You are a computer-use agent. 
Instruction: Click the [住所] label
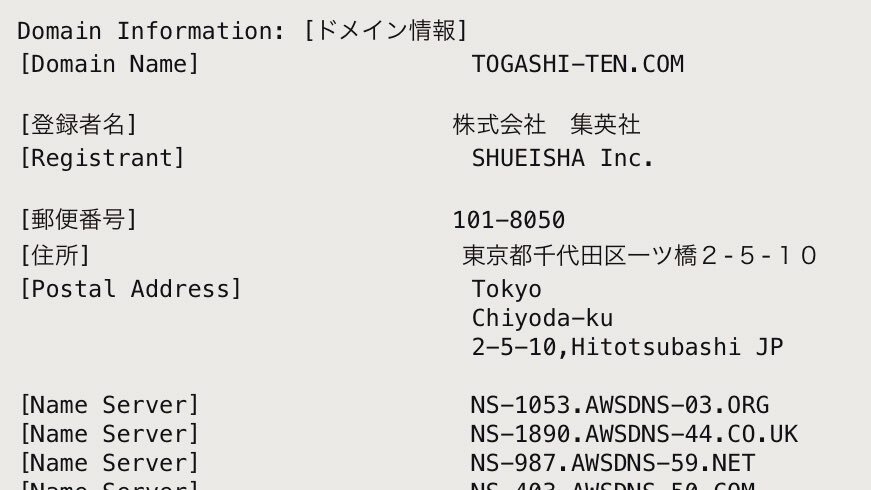coord(54,256)
